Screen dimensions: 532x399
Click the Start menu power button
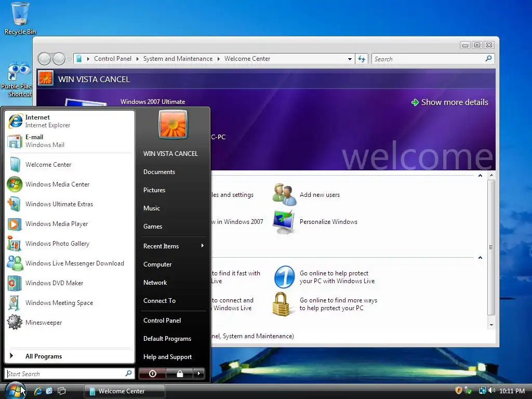(x=153, y=374)
